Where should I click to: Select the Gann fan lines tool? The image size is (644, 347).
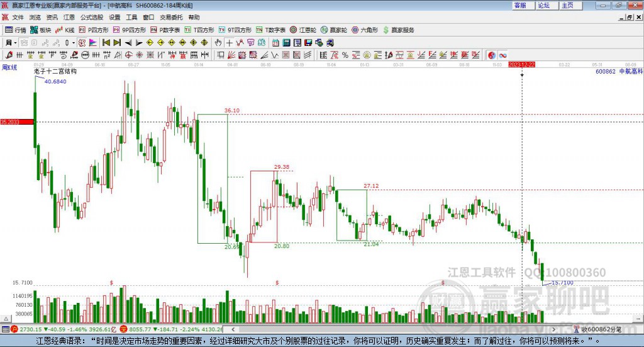(x=231, y=55)
